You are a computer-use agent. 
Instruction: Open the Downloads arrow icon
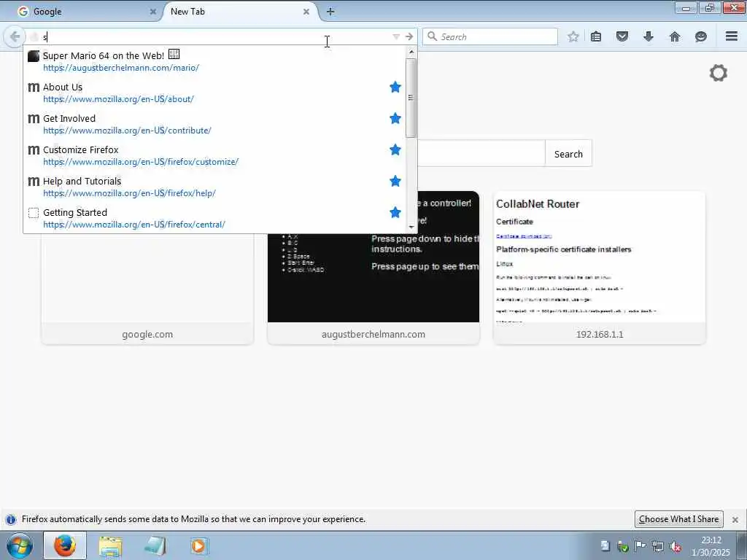pyautogui.click(x=649, y=36)
